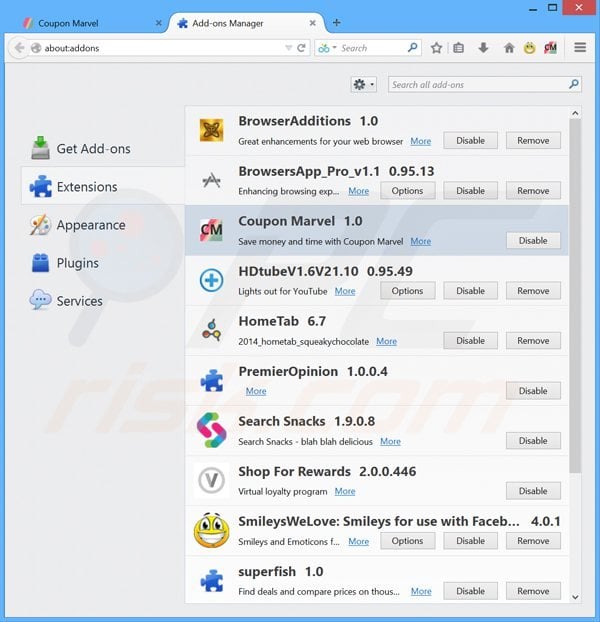Disable Search Snacks extension
600x622 pixels.
click(533, 441)
